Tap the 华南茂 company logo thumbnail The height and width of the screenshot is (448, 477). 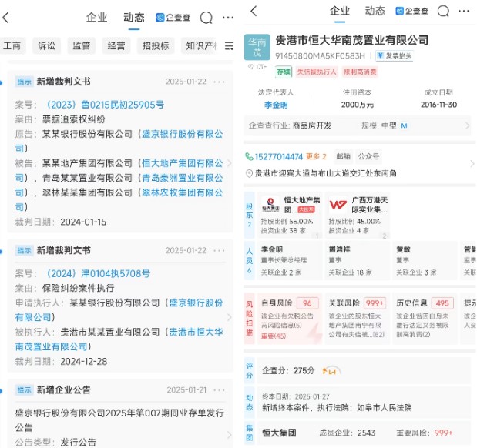(257, 47)
